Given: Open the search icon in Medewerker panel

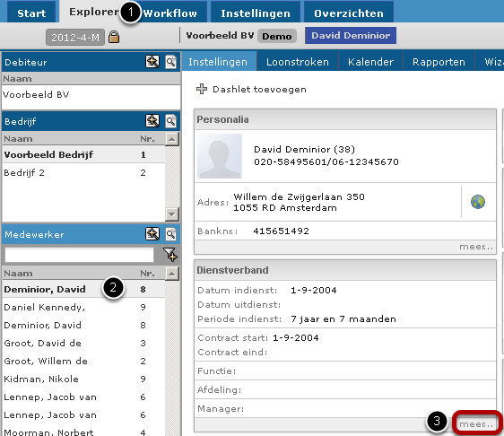Looking at the screenshot, I should point(170,234).
